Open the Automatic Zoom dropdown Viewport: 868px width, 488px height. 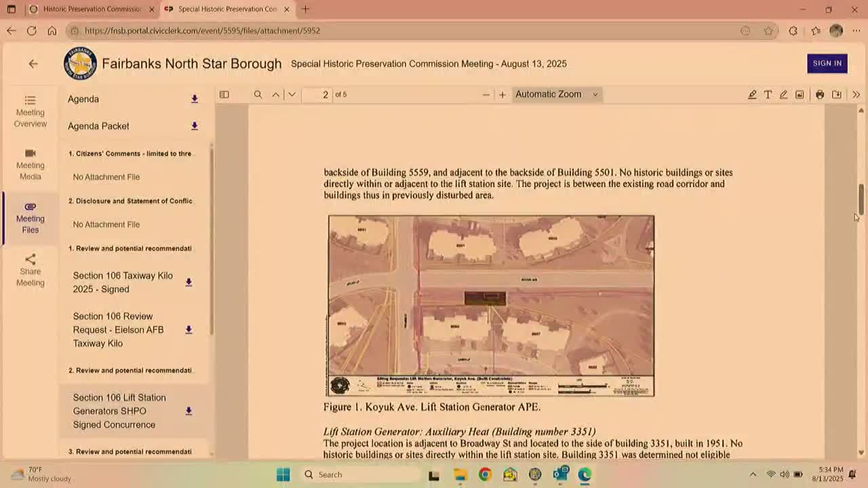pyautogui.click(x=556, y=94)
